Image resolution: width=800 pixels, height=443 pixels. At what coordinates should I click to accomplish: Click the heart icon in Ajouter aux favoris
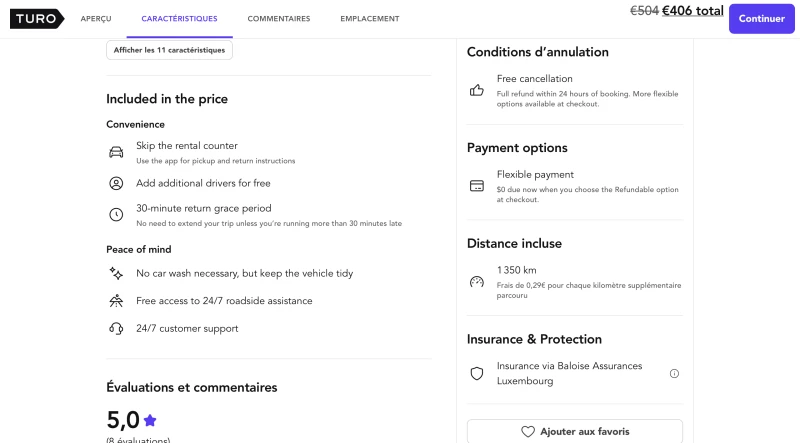pos(528,432)
